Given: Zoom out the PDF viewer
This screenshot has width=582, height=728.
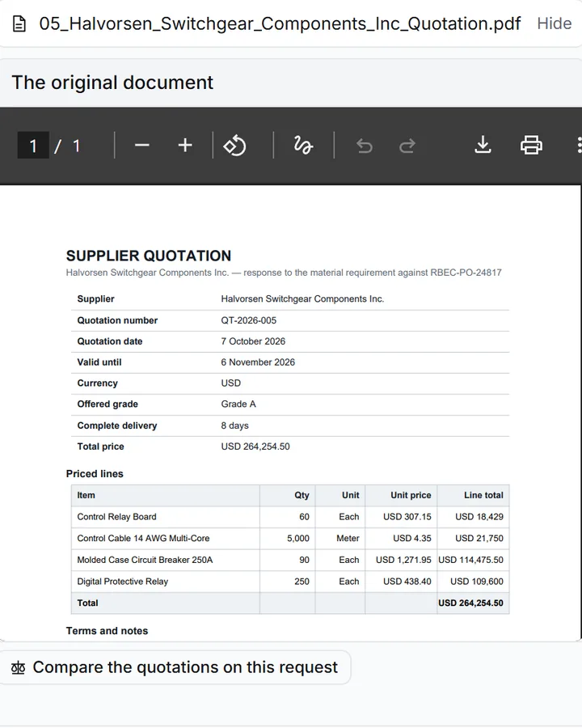Looking at the screenshot, I should (x=142, y=146).
